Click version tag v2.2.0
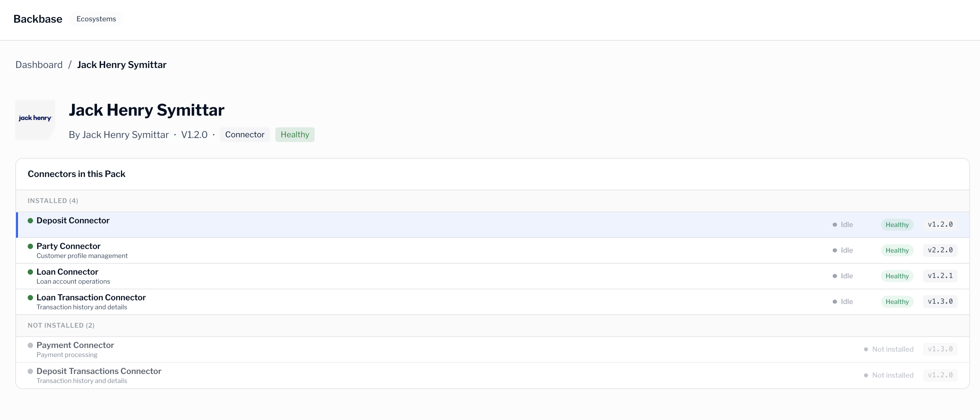 [940, 250]
